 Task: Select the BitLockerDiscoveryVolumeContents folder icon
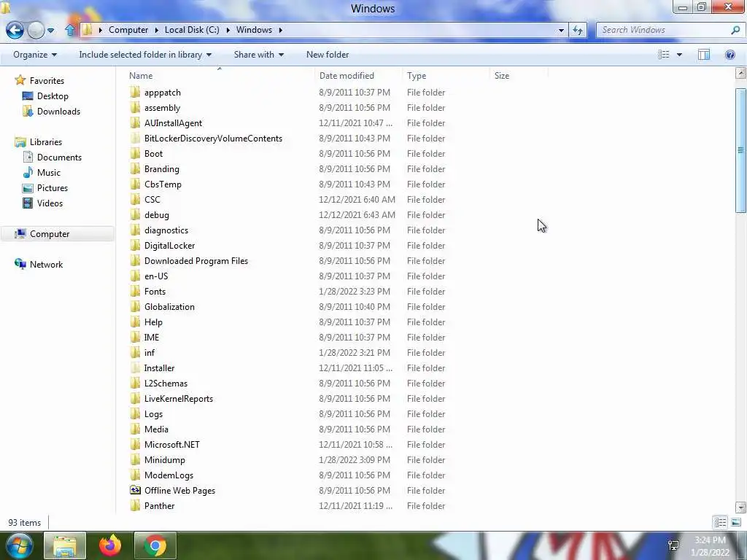coord(135,138)
